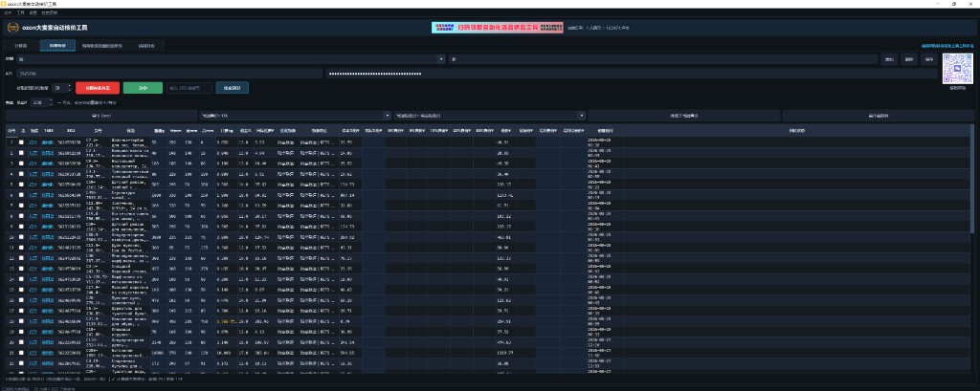Decrease the stepper showing 2000
Screen dimensions: 980x391
(50, 104)
